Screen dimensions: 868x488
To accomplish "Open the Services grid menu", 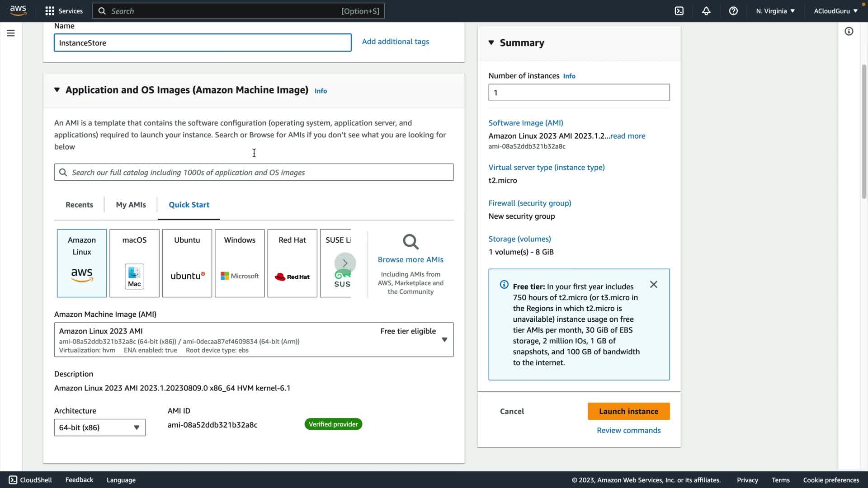I will 64,11.
